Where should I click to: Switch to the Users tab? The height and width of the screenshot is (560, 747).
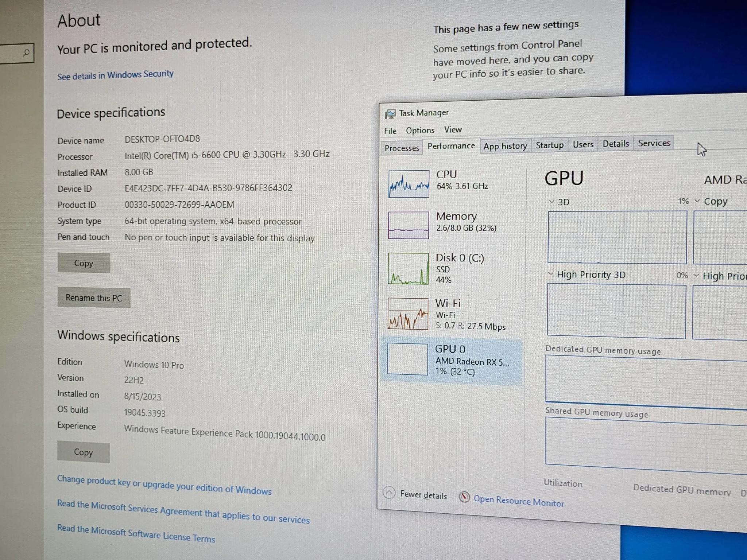(x=583, y=144)
